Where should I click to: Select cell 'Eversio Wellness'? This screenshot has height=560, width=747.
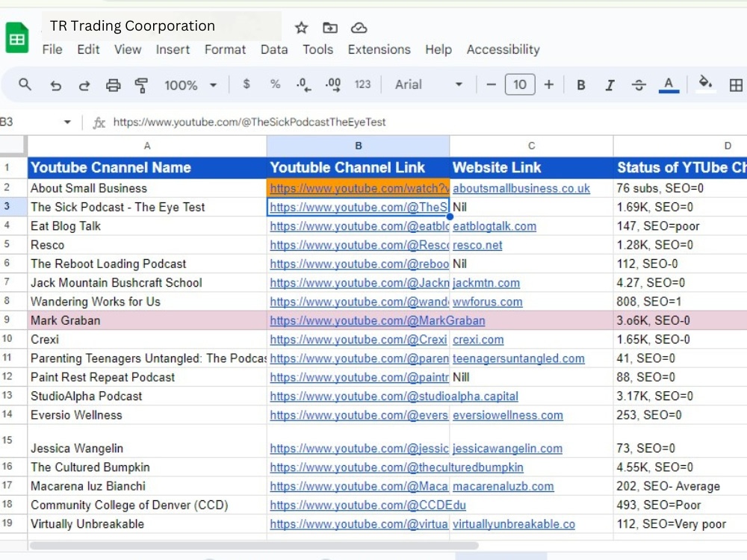pyautogui.click(x=147, y=414)
